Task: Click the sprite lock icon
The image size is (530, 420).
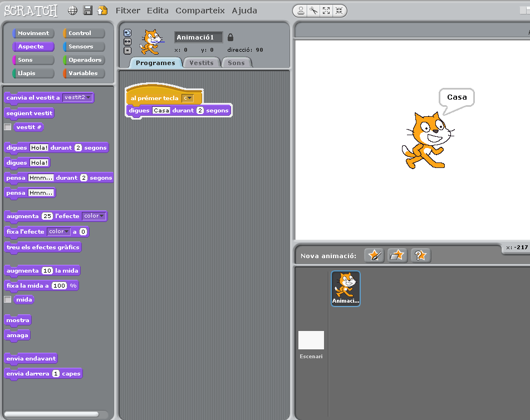Action: (230, 37)
